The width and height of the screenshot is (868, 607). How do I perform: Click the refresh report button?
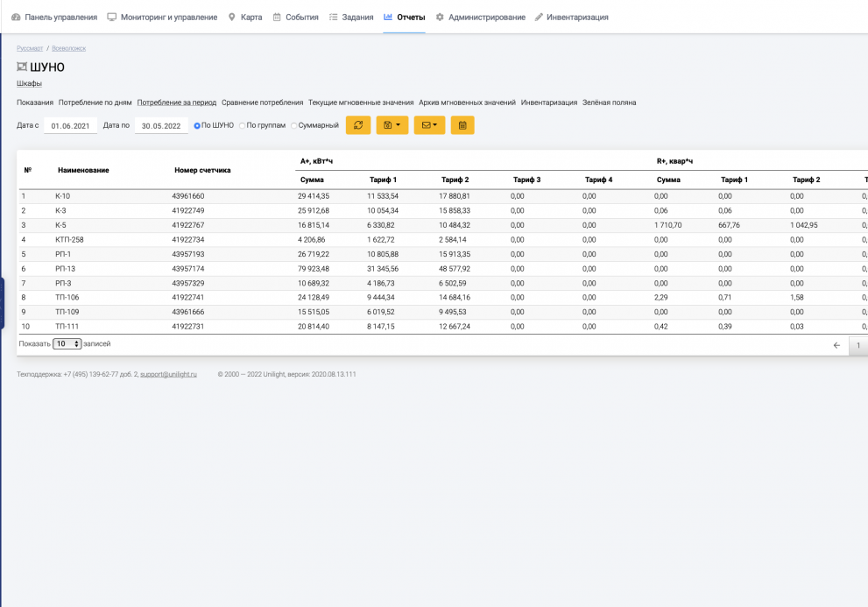coord(358,125)
